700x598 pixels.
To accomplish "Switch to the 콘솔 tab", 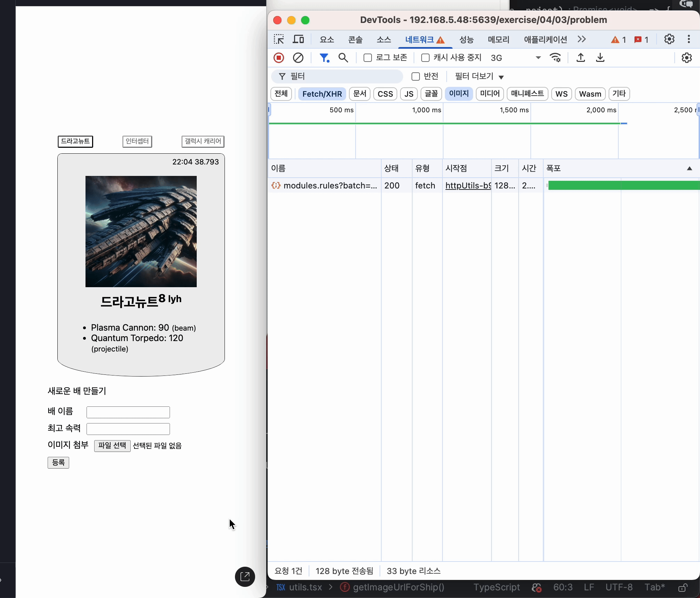I will [x=355, y=40].
